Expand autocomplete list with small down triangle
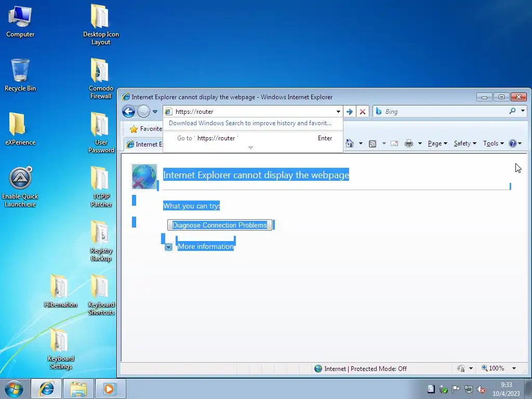Viewport: 532px width, 399px height. [x=251, y=148]
